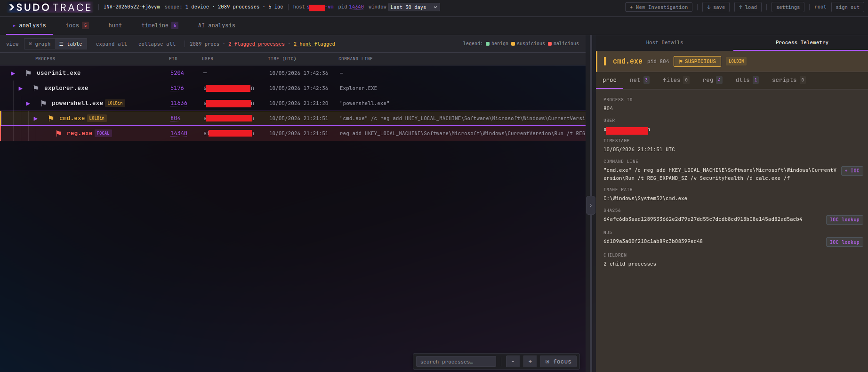This screenshot has height=372, width=868.
Task: Click the zoom out minus button
Action: [x=513, y=361]
